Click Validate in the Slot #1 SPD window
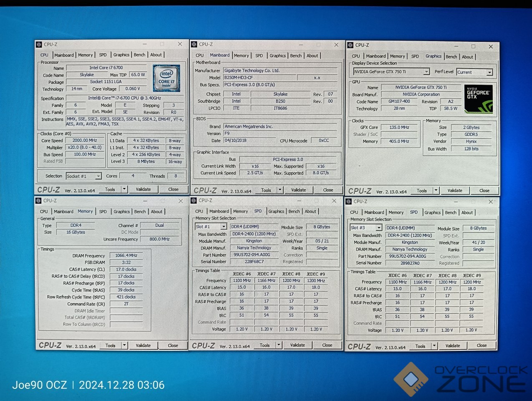The height and width of the screenshot is (401, 532). point(298,345)
